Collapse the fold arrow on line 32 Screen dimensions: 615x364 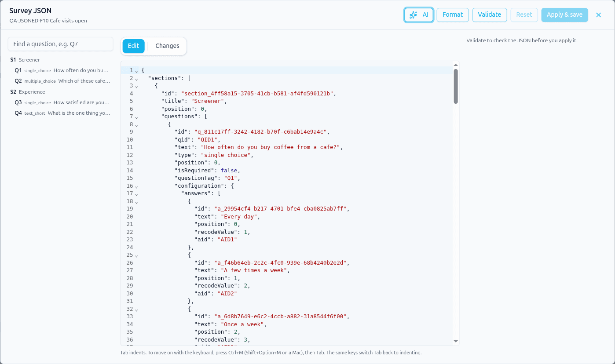136,309
